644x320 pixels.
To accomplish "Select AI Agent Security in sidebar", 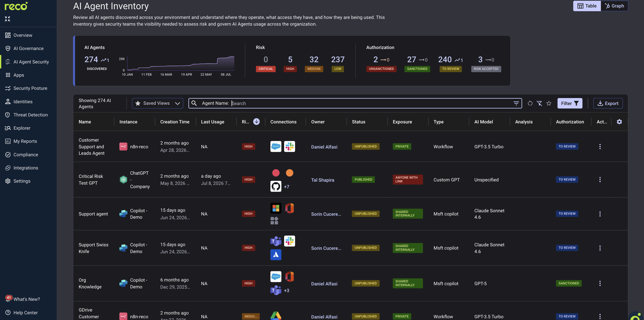I will 31,62.
